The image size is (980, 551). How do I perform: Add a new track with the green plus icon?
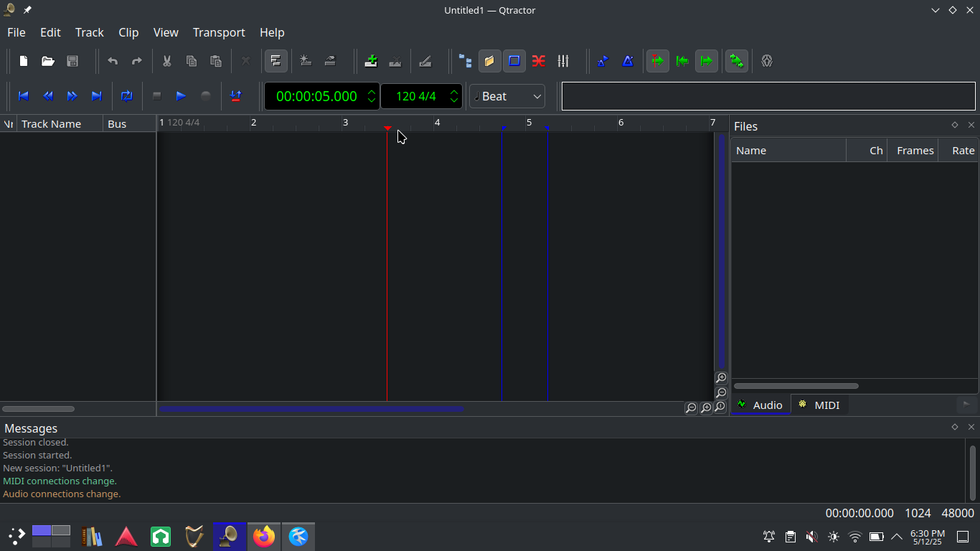click(371, 61)
